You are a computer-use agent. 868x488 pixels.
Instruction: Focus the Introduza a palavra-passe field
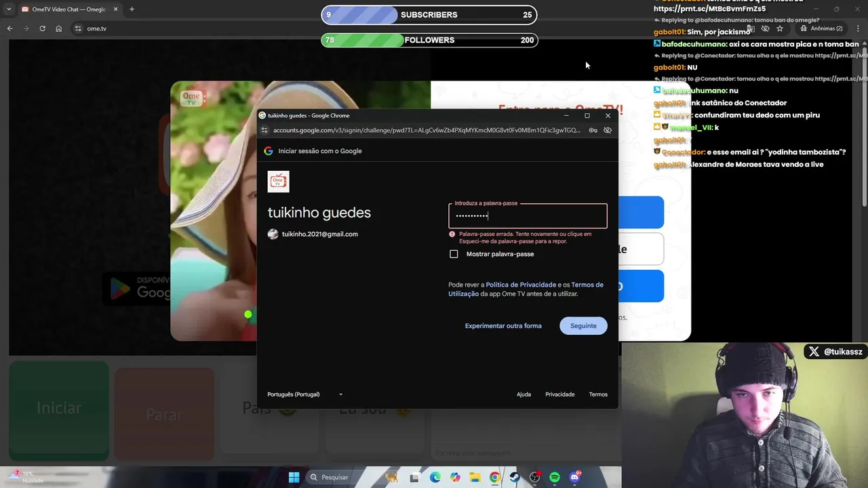pyautogui.click(x=528, y=216)
